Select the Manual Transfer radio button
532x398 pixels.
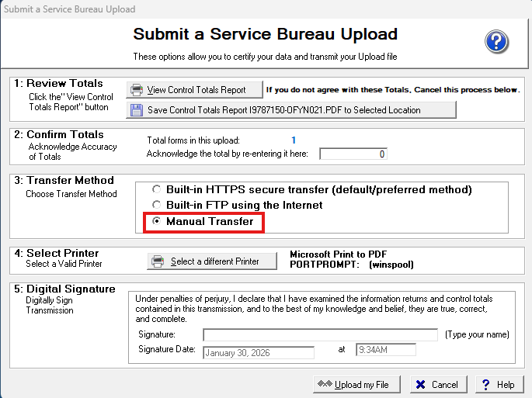pos(158,222)
